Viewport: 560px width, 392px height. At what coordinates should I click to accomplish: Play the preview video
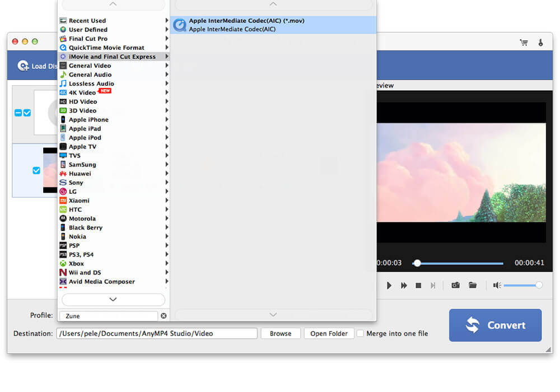(x=389, y=285)
